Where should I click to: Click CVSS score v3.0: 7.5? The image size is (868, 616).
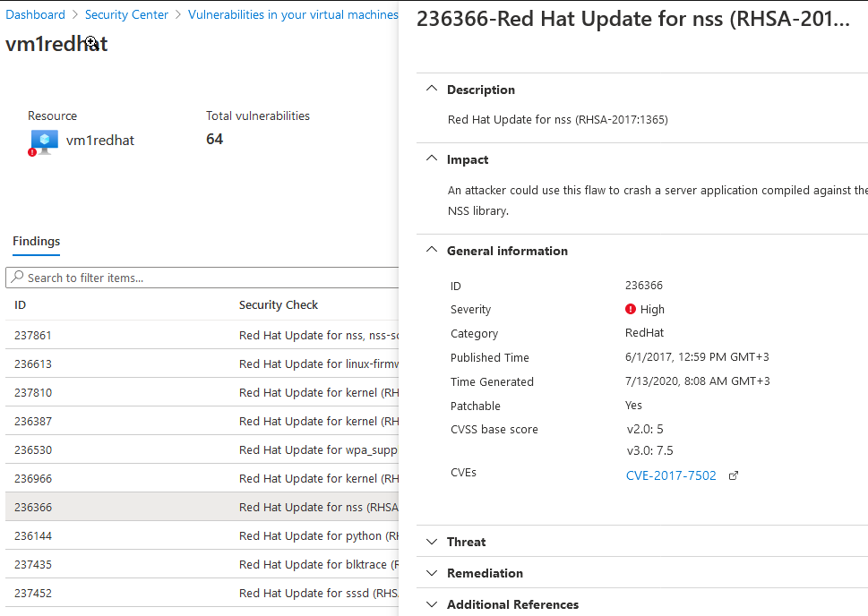point(650,450)
